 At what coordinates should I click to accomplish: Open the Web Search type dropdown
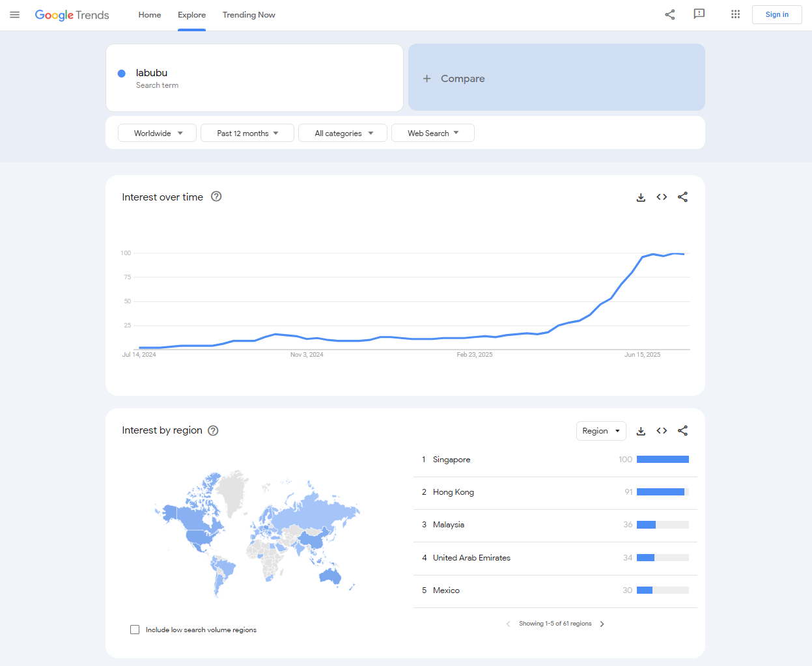pyautogui.click(x=433, y=133)
